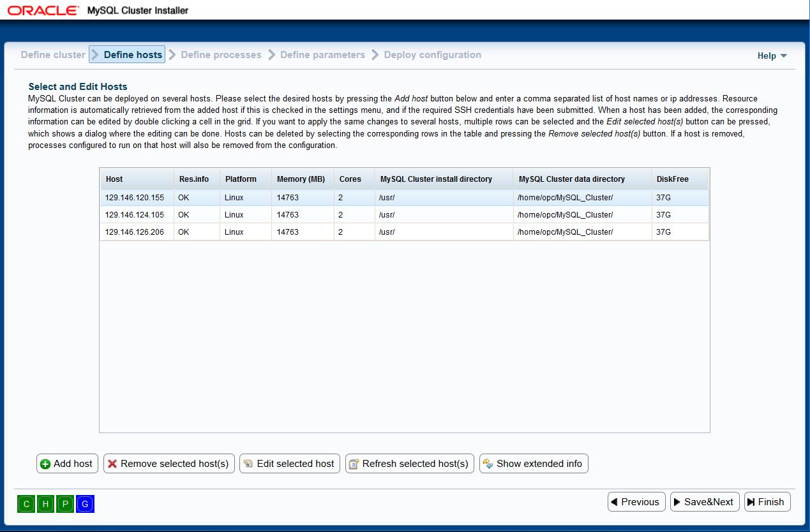Click red X icon on Remove selected host(s)
The image size is (810, 532).
tap(112, 464)
